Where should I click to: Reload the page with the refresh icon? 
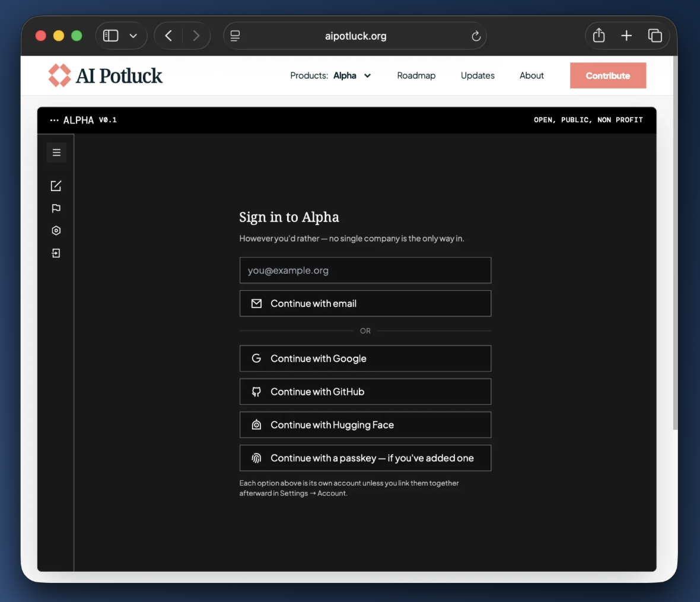coord(476,36)
